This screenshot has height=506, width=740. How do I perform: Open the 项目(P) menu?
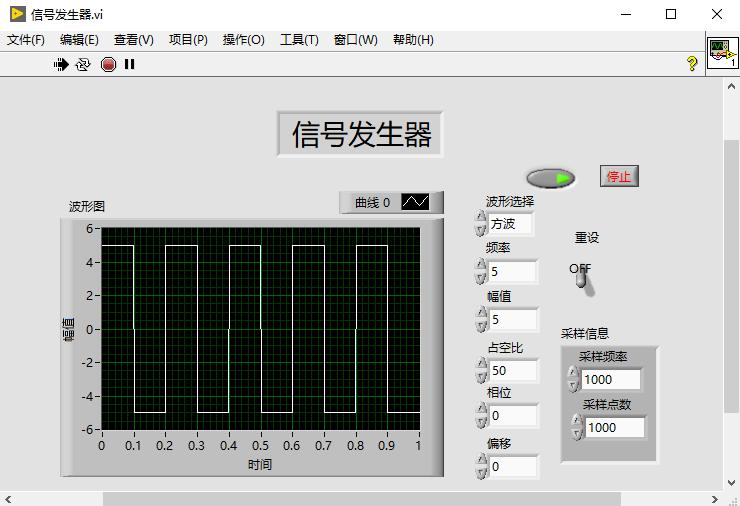tap(188, 40)
